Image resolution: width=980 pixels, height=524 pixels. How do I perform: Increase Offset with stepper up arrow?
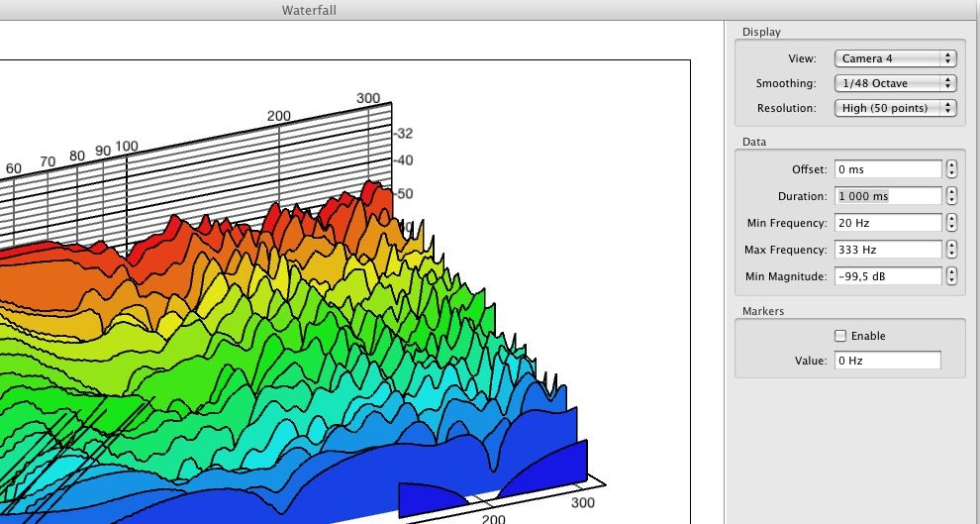[x=951, y=165]
